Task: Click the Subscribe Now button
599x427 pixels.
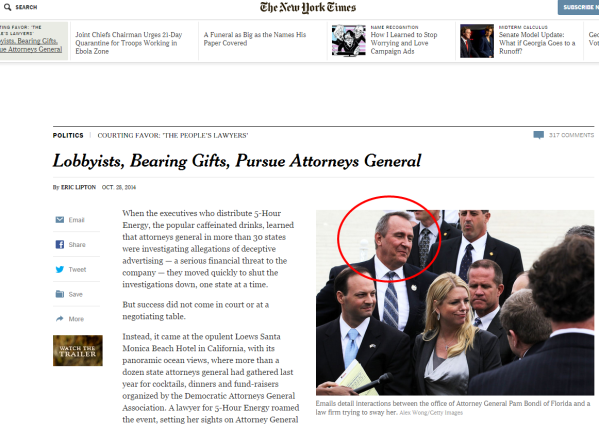Action: [x=578, y=7]
